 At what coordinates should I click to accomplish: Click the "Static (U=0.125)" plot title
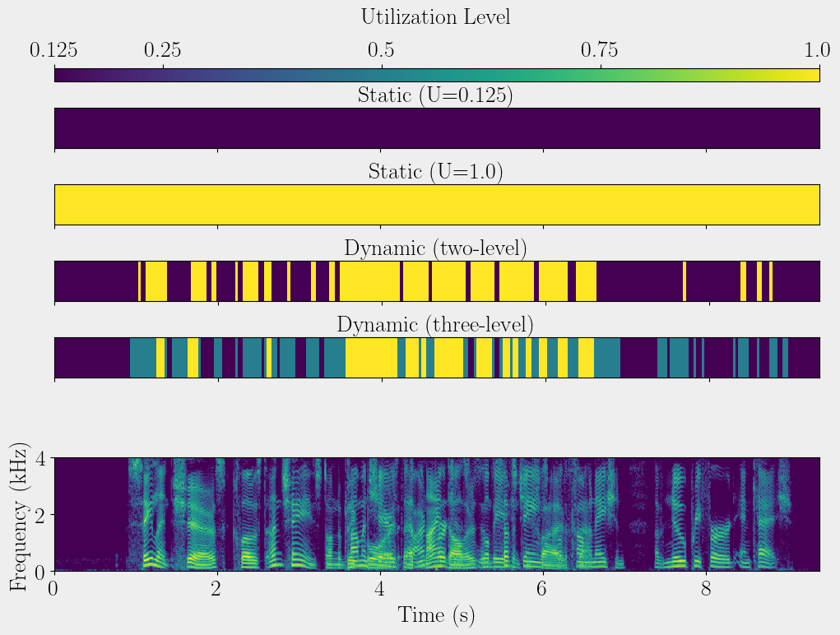pyautogui.click(x=435, y=95)
